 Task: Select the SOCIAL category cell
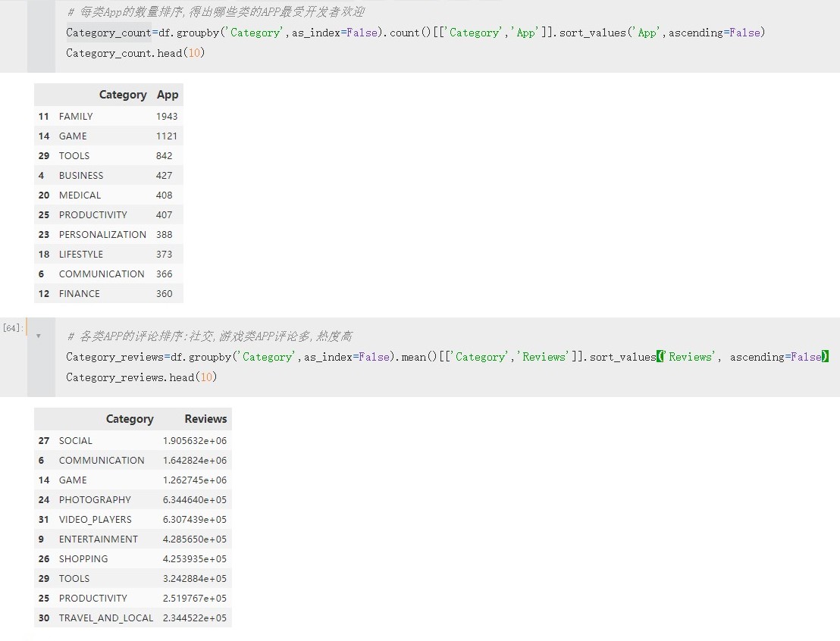click(x=76, y=441)
